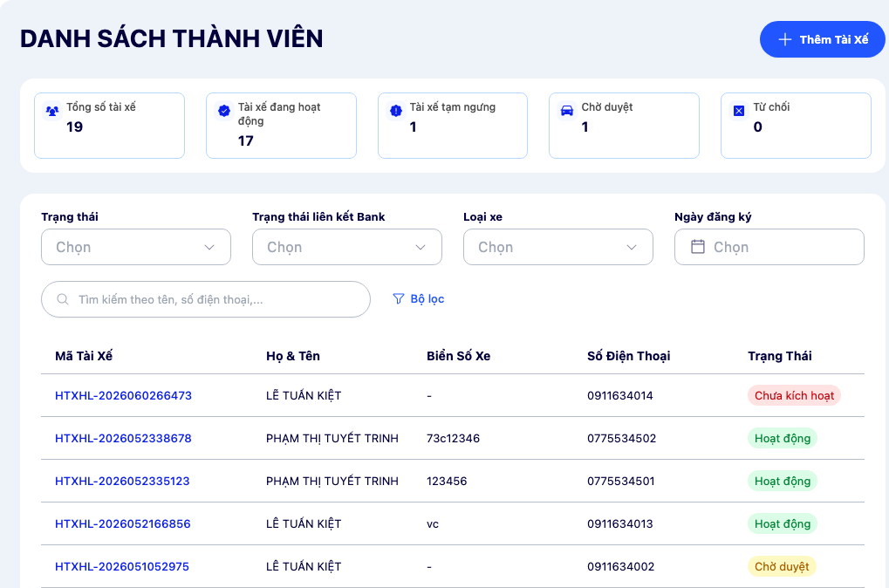The width and height of the screenshot is (889, 588).
Task: Click license plate vc
Action: 433,524
